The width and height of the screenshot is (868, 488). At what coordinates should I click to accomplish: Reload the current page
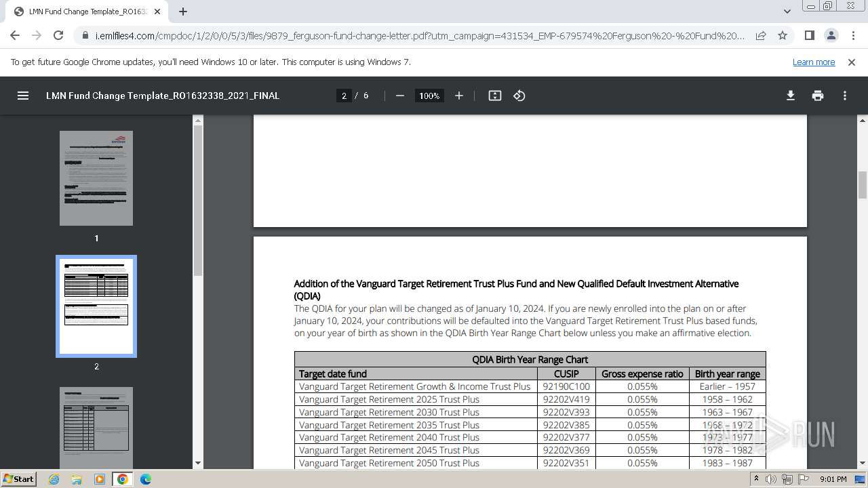(58, 35)
